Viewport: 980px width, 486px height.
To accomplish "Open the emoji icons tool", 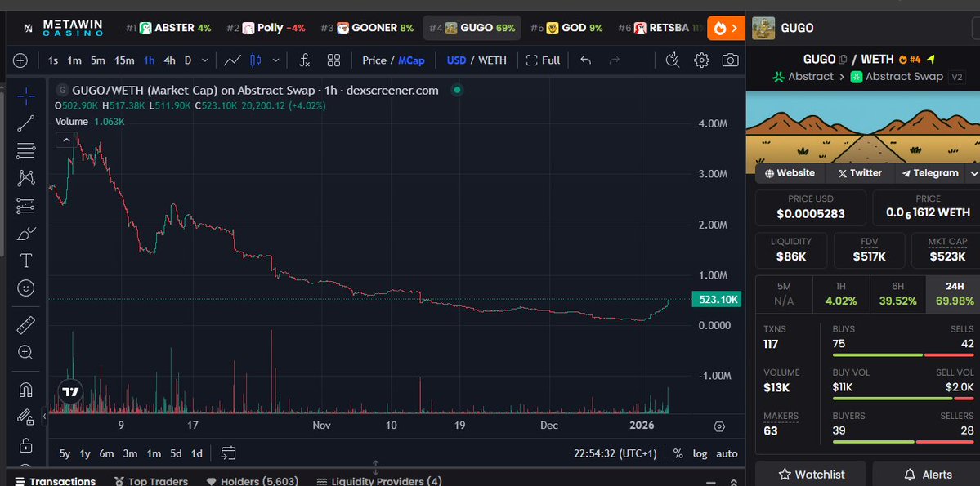I will point(25,288).
